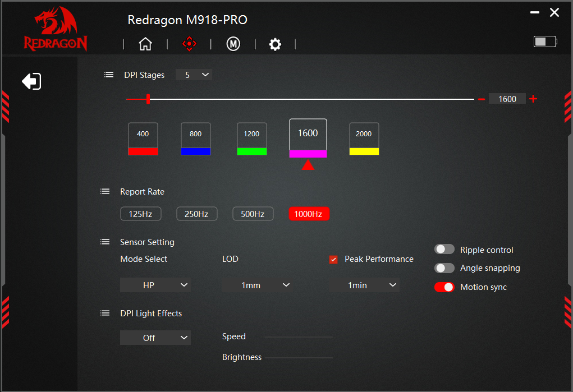
Task: Select the 125Hz report rate button
Action: [140, 214]
